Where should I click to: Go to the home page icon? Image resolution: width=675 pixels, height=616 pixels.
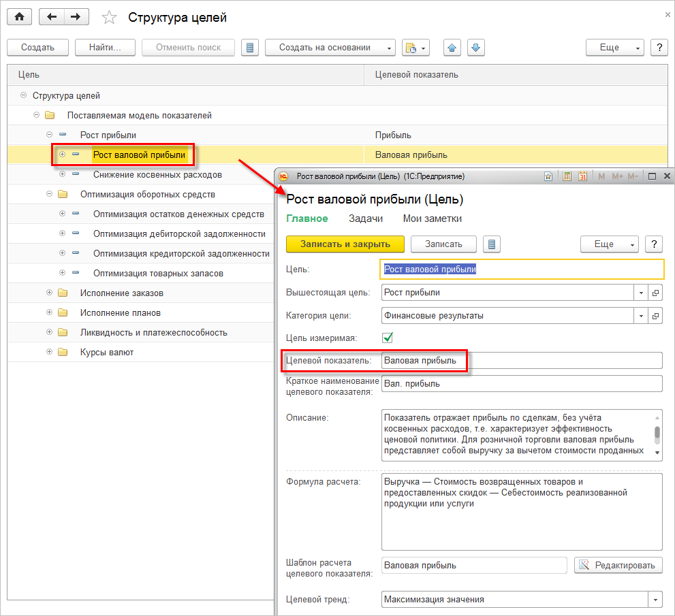(x=19, y=17)
